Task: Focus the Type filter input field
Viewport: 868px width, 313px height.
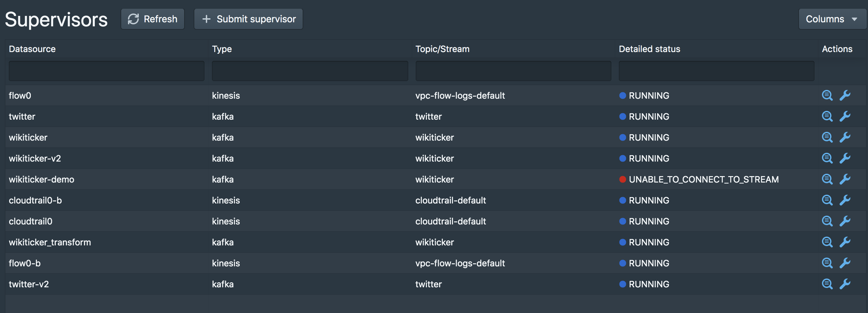Action: point(310,71)
